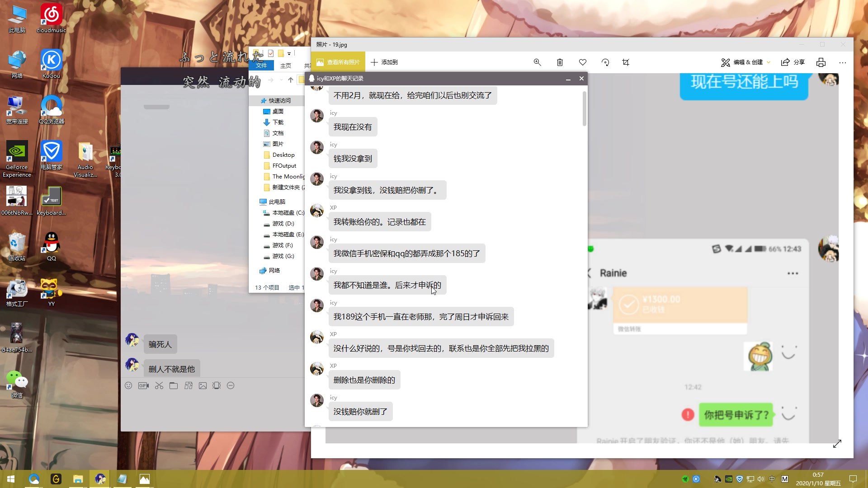
Task: Click icy's avatar beside 钱我没拿到
Action: 317,147
